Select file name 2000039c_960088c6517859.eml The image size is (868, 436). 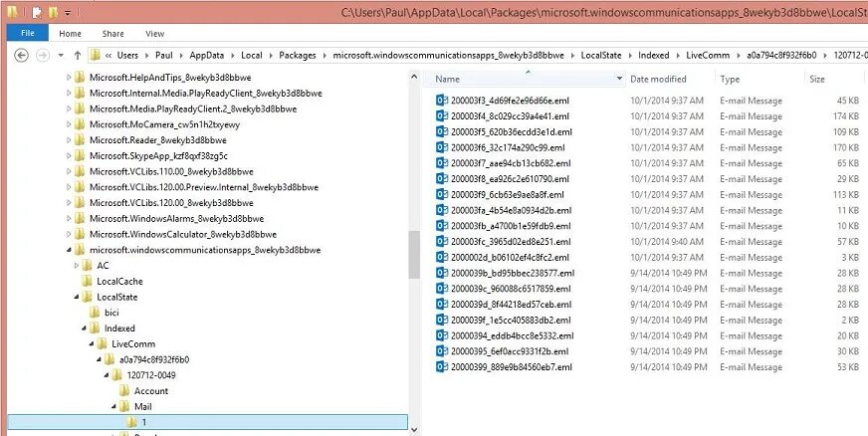click(511, 289)
